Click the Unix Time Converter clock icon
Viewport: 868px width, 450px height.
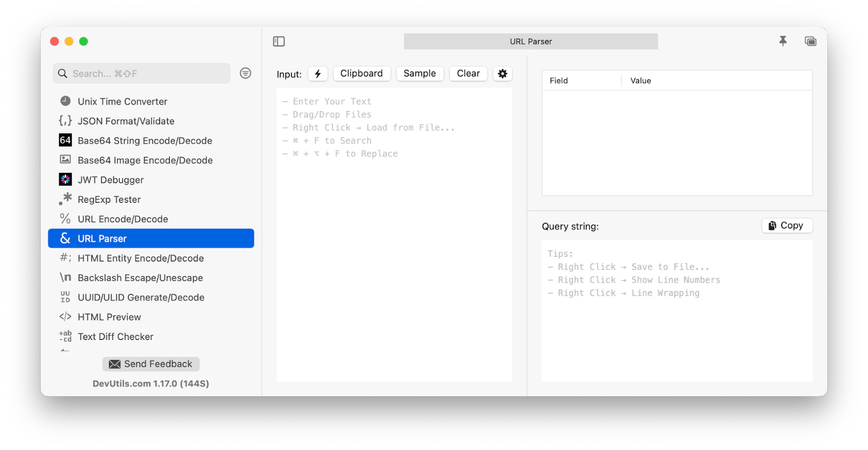click(x=65, y=101)
